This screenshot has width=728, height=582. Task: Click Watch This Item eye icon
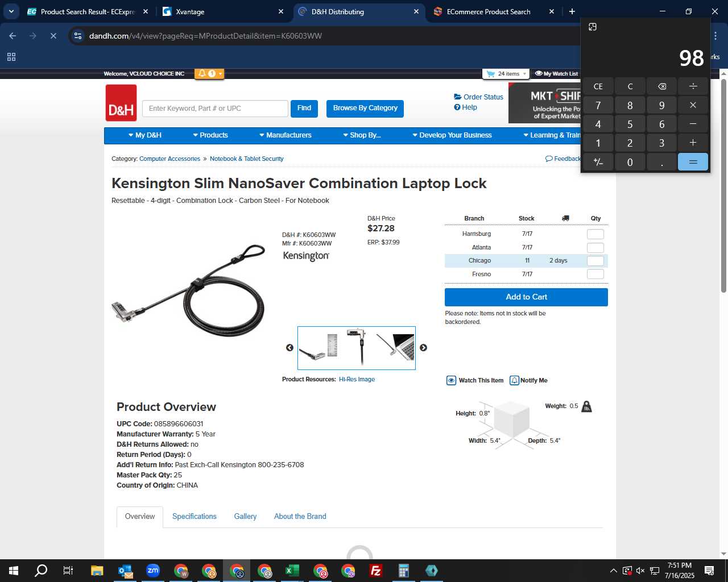point(451,381)
